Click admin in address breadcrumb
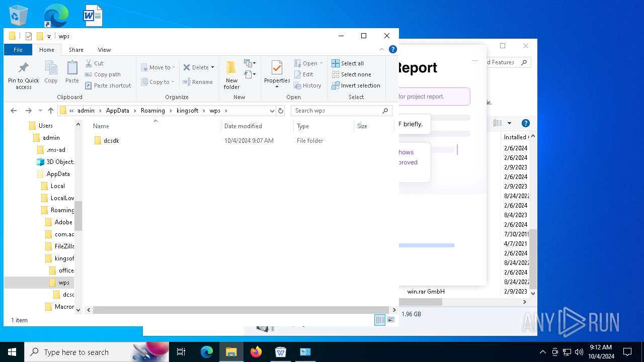The height and width of the screenshot is (362, 644). tap(86, 111)
